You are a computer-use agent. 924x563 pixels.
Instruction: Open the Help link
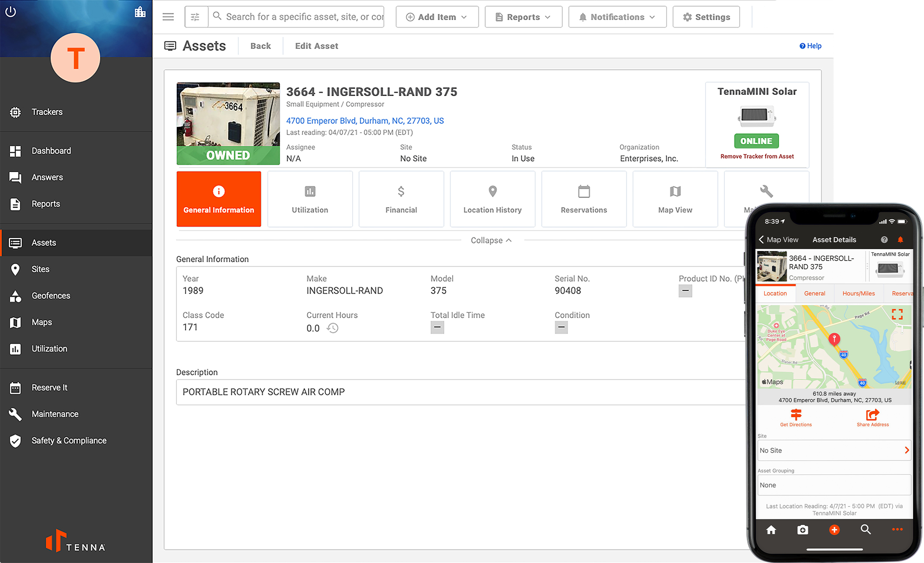pos(811,46)
